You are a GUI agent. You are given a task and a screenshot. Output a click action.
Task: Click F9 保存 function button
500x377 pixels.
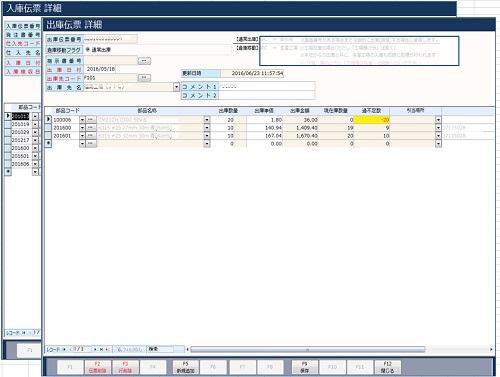(304, 367)
